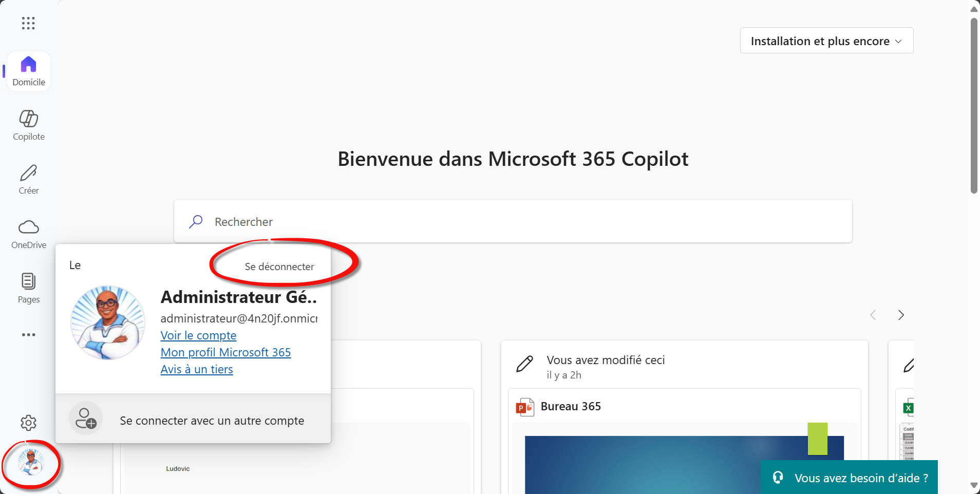Open settings gear icon
This screenshot has width=980, height=494.
tap(29, 423)
